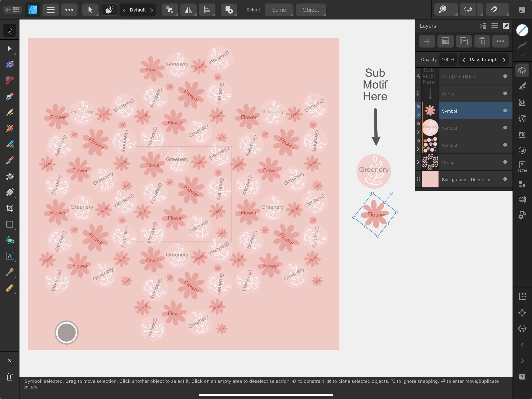Switch to next blend mode after Passthrough
The height and width of the screenshot is (399, 532).
point(504,60)
